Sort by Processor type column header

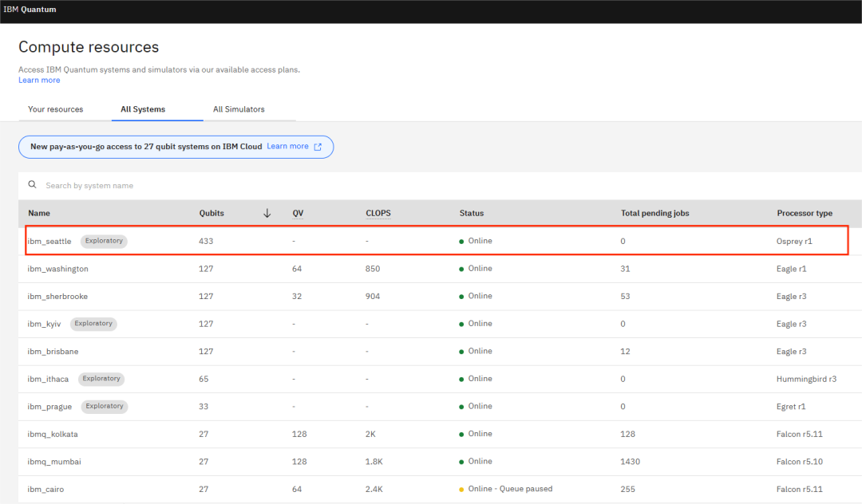pyautogui.click(x=805, y=213)
